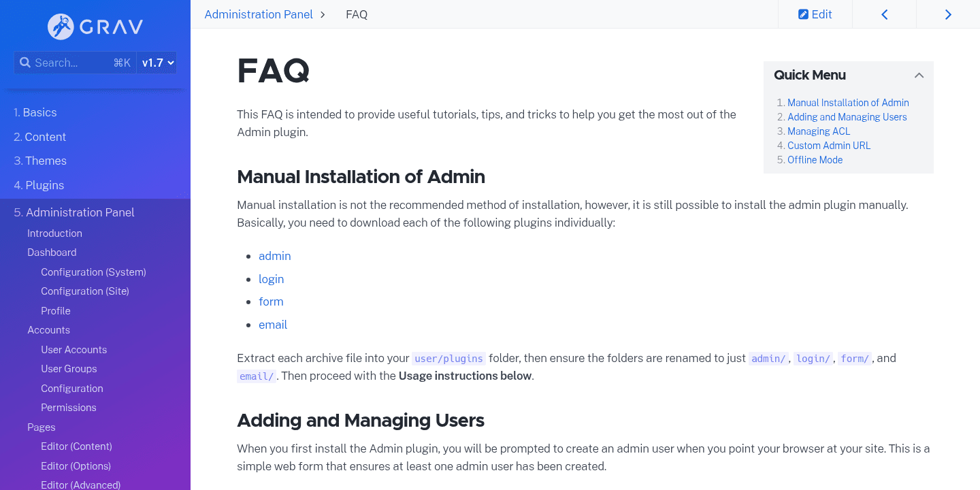Click the ⌘K shortcut badge
980x490 pixels.
(122, 62)
